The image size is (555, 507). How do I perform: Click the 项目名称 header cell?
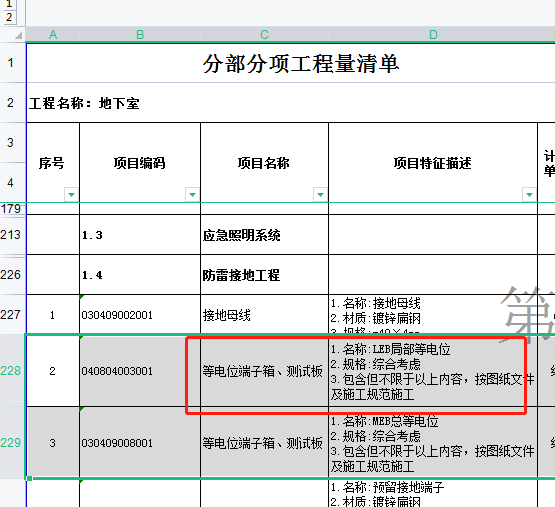(x=264, y=163)
